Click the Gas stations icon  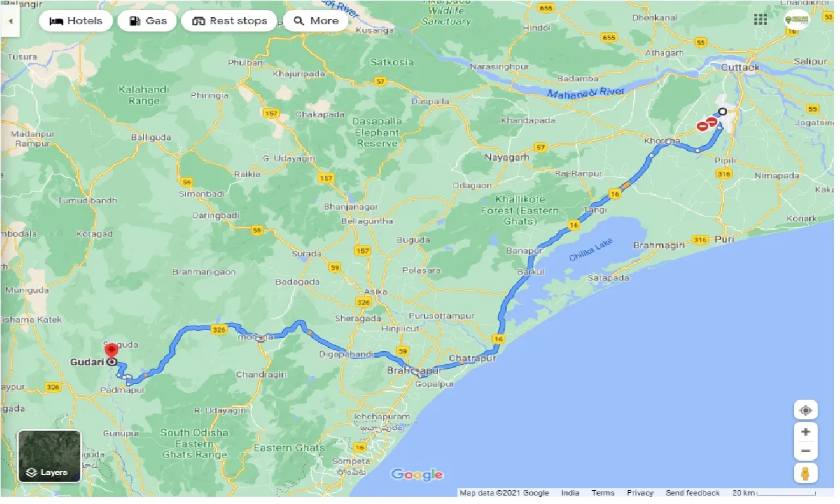coord(135,20)
